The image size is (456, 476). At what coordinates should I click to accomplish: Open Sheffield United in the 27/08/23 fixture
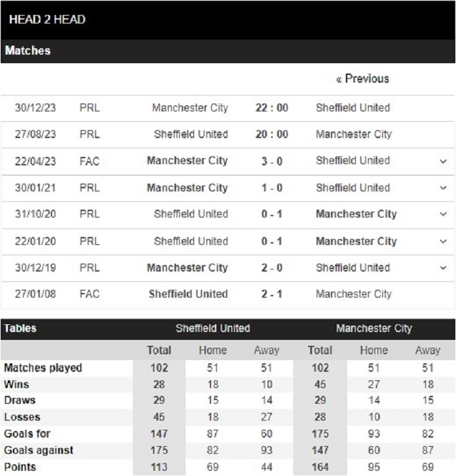(x=191, y=134)
